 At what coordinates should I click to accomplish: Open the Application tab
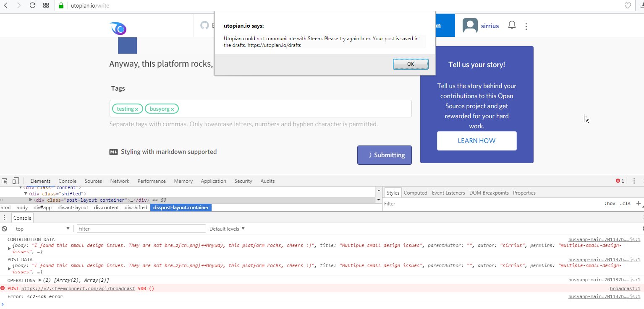213,181
